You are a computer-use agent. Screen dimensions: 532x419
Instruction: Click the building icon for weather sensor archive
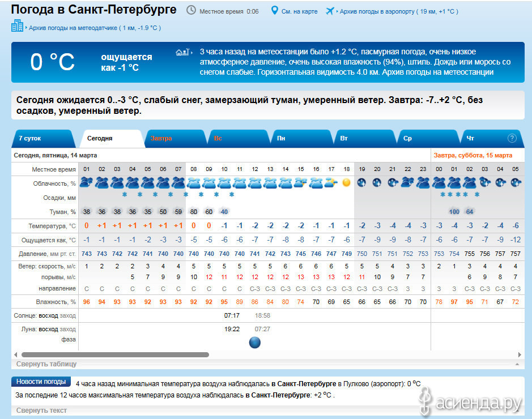click(x=18, y=26)
